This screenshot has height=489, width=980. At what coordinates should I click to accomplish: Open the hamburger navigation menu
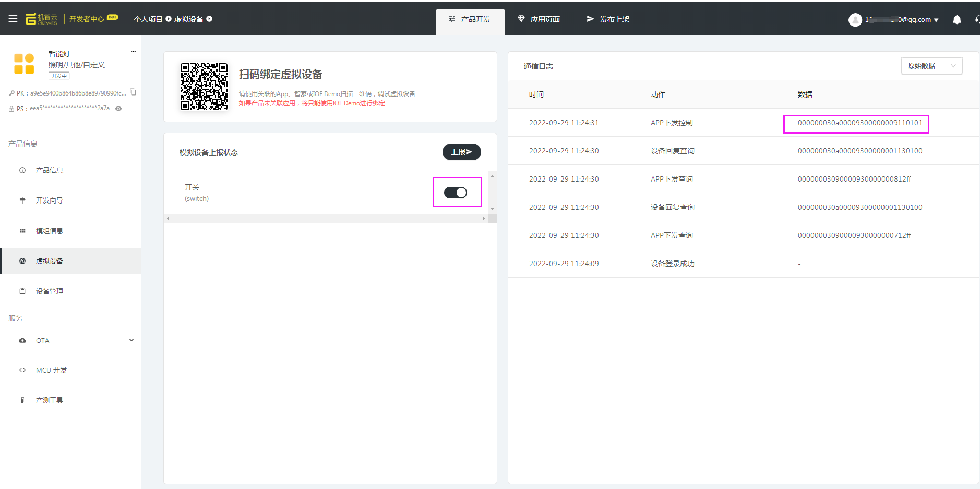point(13,19)
